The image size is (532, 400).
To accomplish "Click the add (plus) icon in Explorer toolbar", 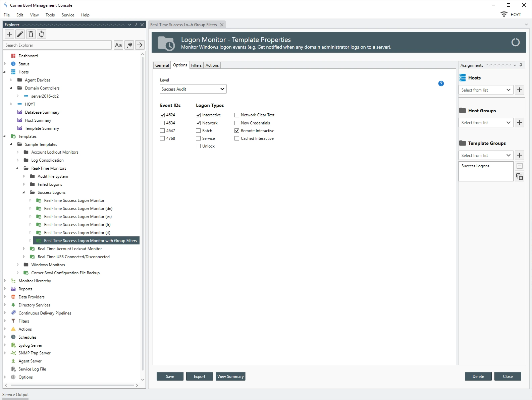I will [9, 34].
